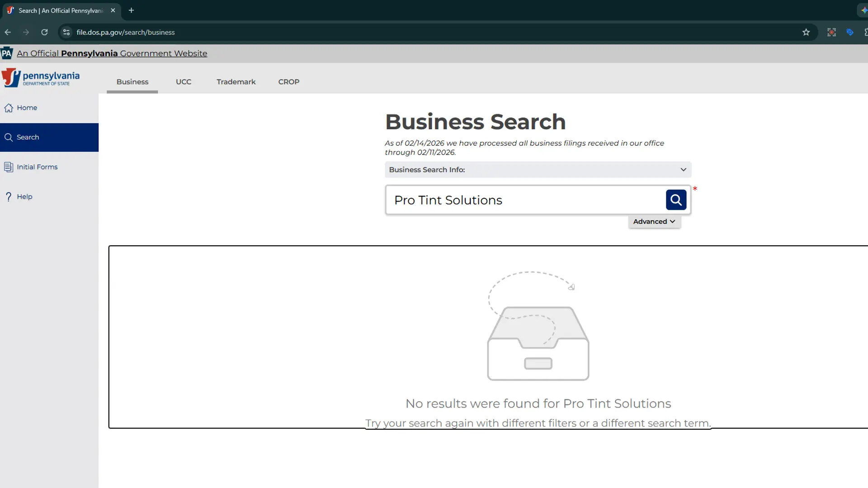Bookmark this page with the star
The image size is (868, 488).
click(807, 32)
